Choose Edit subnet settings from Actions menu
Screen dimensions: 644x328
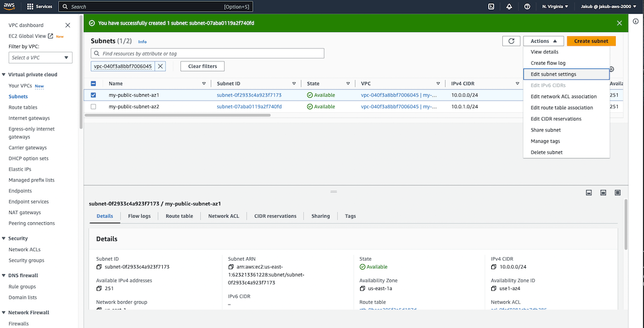tap(553, 74)
